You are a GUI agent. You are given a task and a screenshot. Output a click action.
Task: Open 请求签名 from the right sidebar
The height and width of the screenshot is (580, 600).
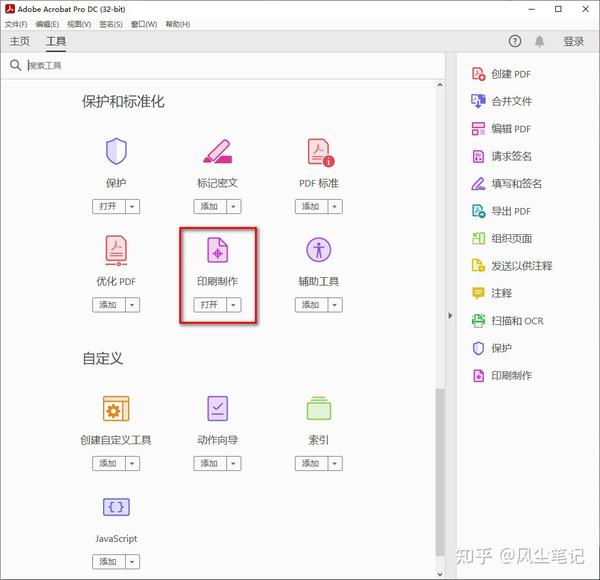tap(502, 156)
